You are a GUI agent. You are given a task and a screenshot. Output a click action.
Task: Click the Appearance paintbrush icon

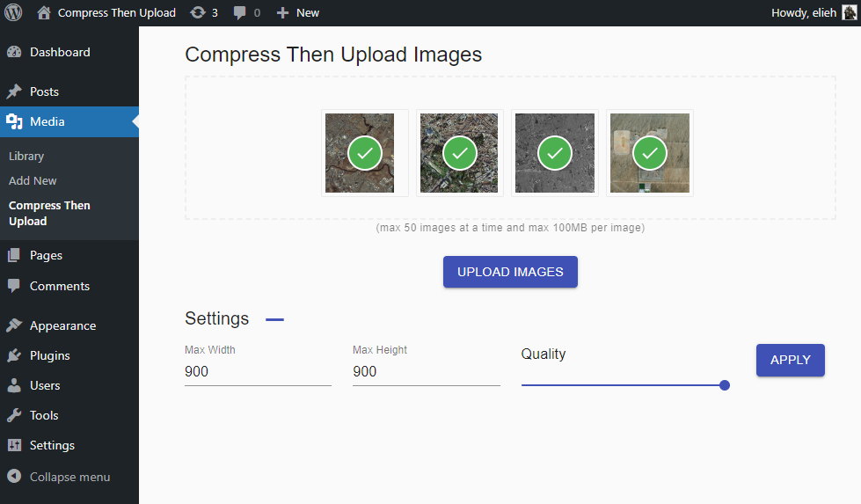point(14,325)
